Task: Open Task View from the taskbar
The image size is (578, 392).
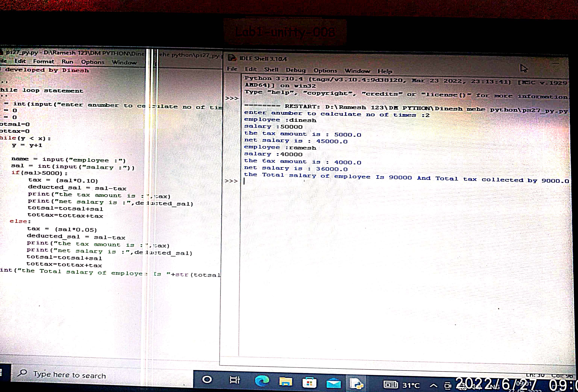Action: pyautogui.click(x=234, y=380)
